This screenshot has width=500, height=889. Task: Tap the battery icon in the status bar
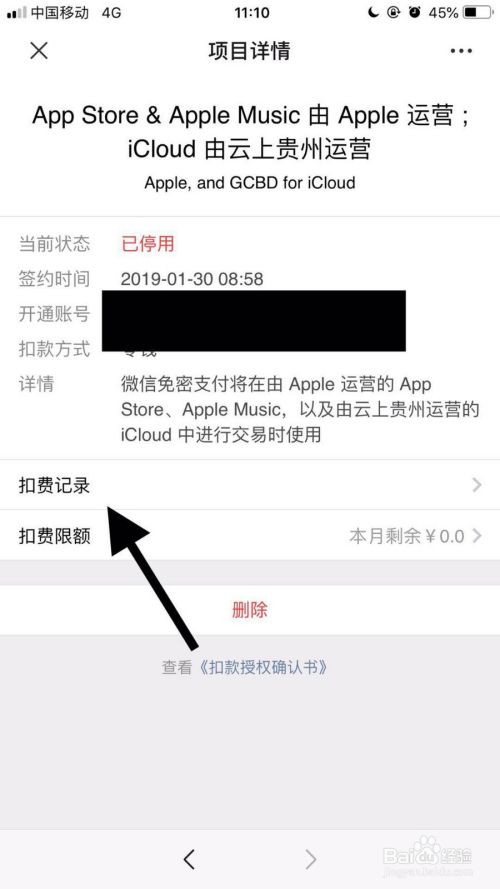click(477, 12)
